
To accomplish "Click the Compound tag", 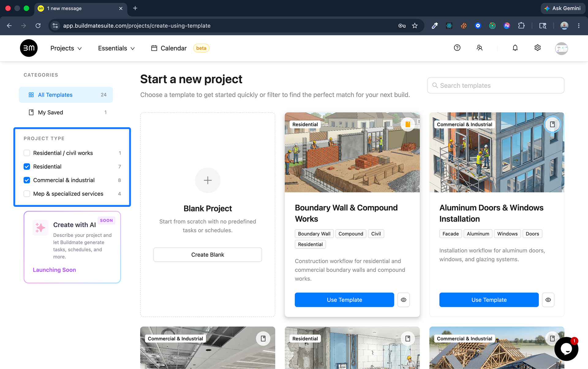I will point(351,234).
